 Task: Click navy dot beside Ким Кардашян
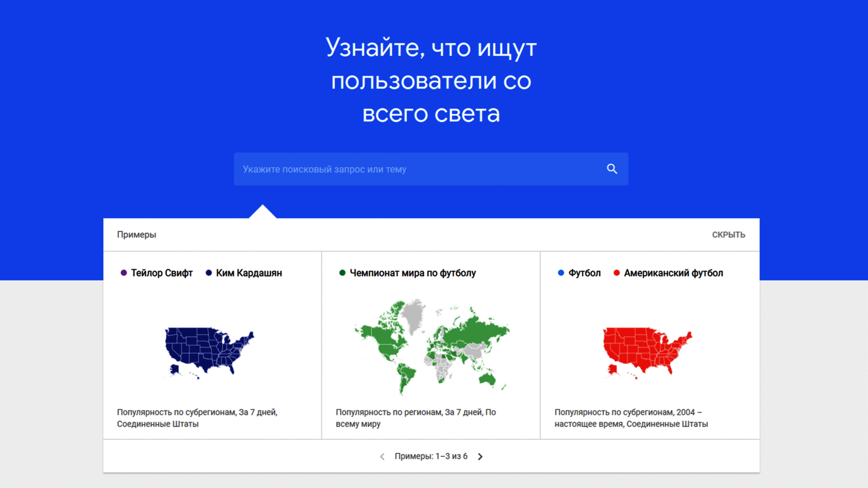click(x=209, y=273)
